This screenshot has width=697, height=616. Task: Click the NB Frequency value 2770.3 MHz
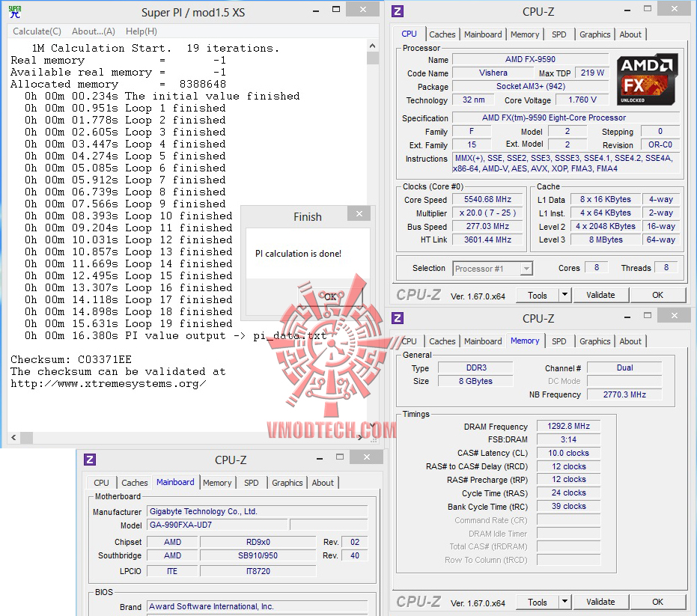pos(624,394)
